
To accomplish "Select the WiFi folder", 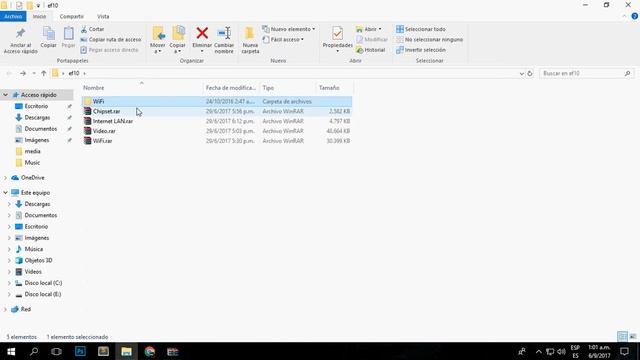I will (216, 101).
